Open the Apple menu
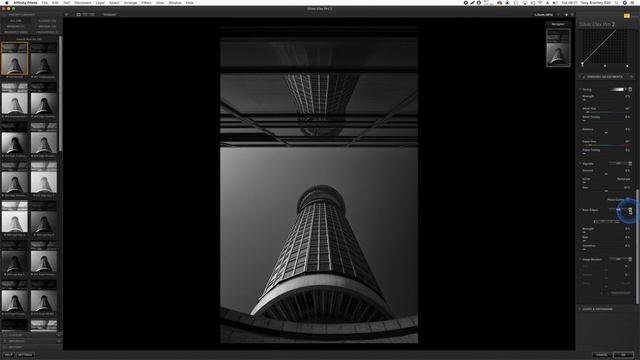640x360 pixels. click(7, 2)
